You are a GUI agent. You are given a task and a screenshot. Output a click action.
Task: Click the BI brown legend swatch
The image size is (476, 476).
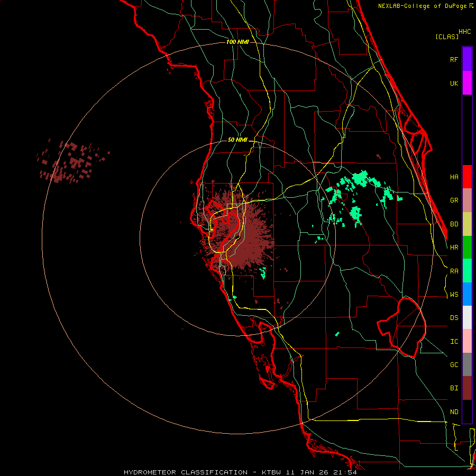point(467,388)
